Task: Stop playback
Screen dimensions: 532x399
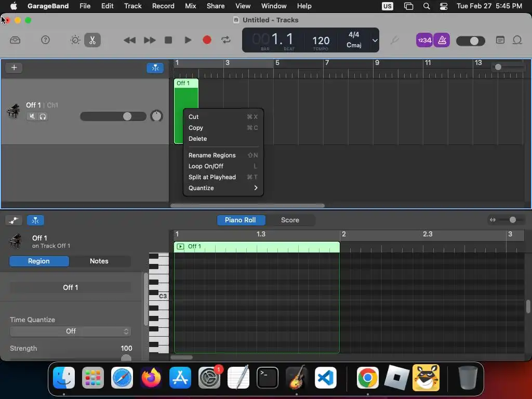Action: (x=168, y=40)
